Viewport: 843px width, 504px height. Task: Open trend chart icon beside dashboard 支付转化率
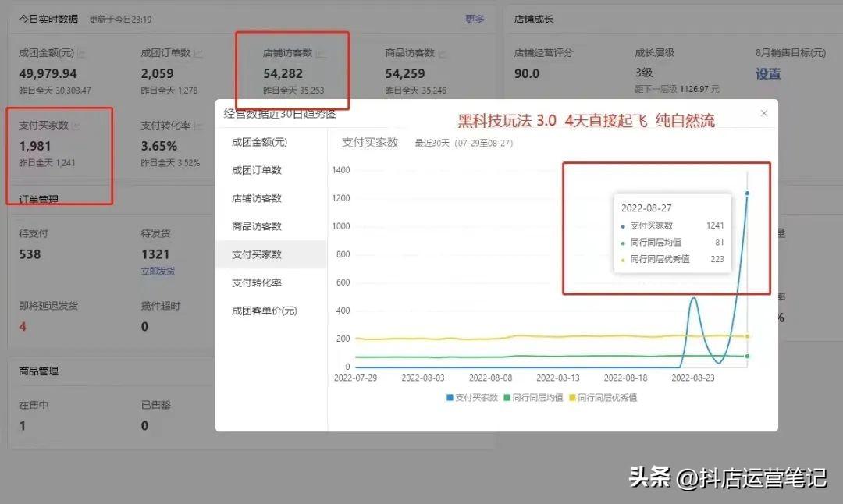click(198, 126)
